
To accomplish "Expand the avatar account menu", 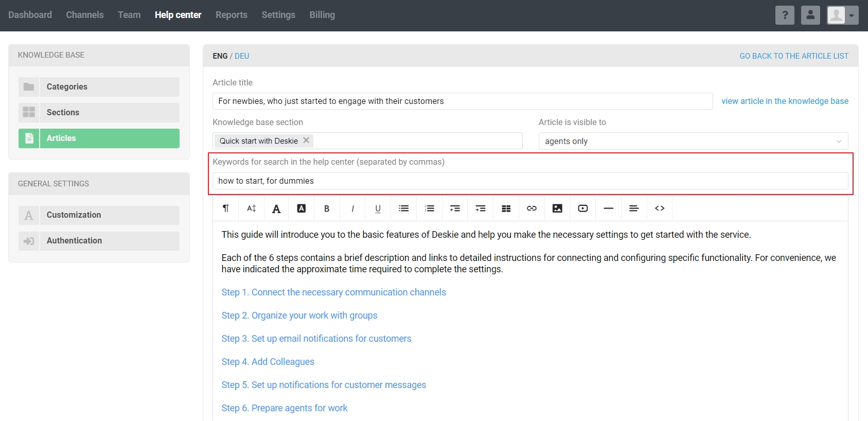I will [843, 15].
